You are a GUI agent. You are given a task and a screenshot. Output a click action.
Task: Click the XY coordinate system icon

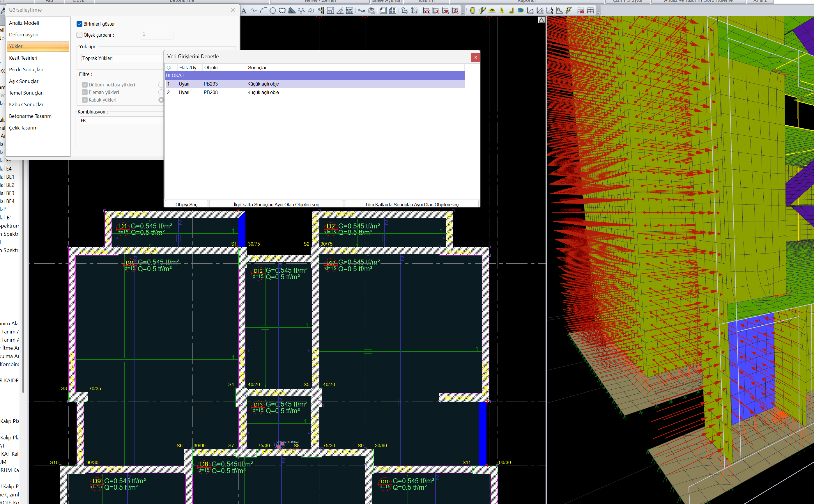tap(426, 11)
